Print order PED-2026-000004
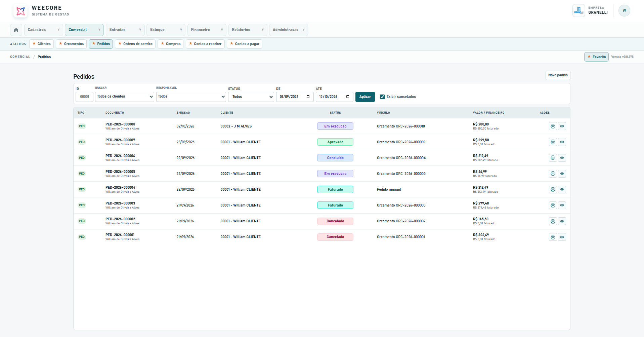This screenshot has width=644, height=337. tap(553, 189)
